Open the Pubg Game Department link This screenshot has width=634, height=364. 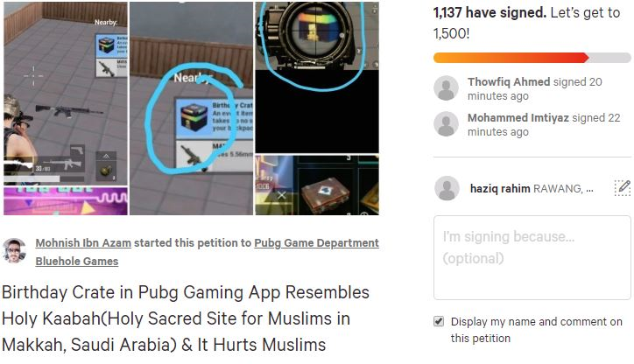317,242
